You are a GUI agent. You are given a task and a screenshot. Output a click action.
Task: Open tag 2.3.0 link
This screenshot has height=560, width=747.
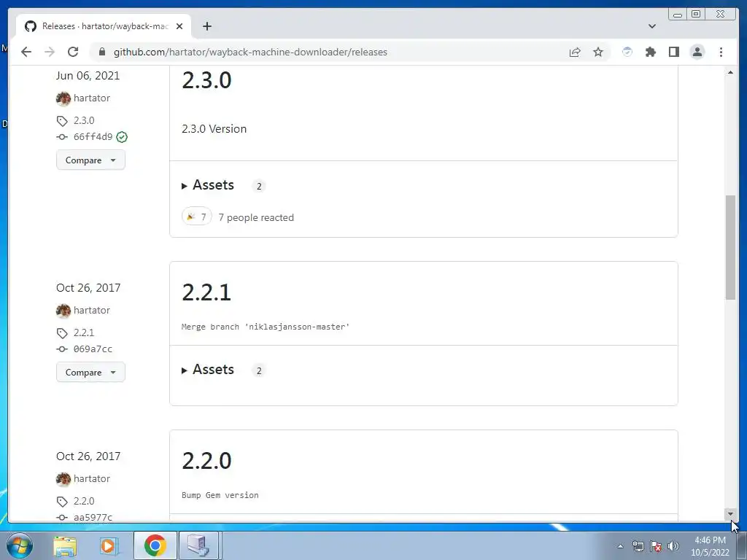pos(84,120)
